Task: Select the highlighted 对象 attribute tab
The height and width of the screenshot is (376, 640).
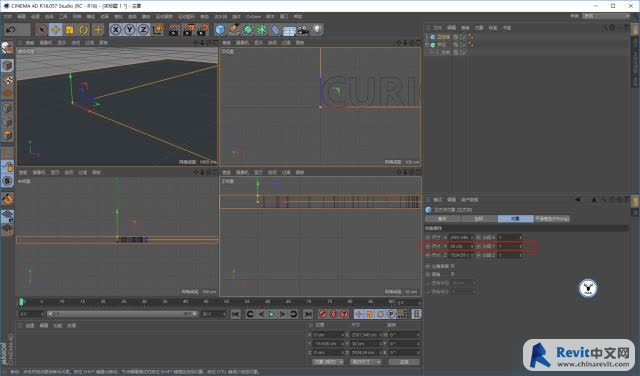Action: (x=515, y=219)
